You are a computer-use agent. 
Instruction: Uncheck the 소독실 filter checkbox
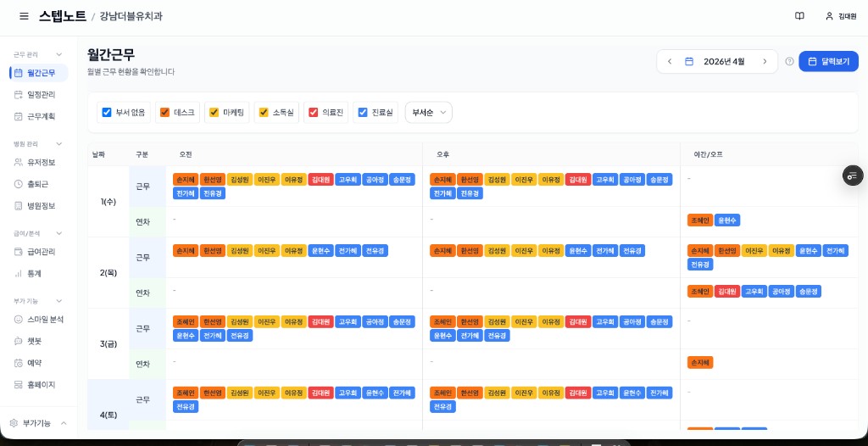click(264, 113)
